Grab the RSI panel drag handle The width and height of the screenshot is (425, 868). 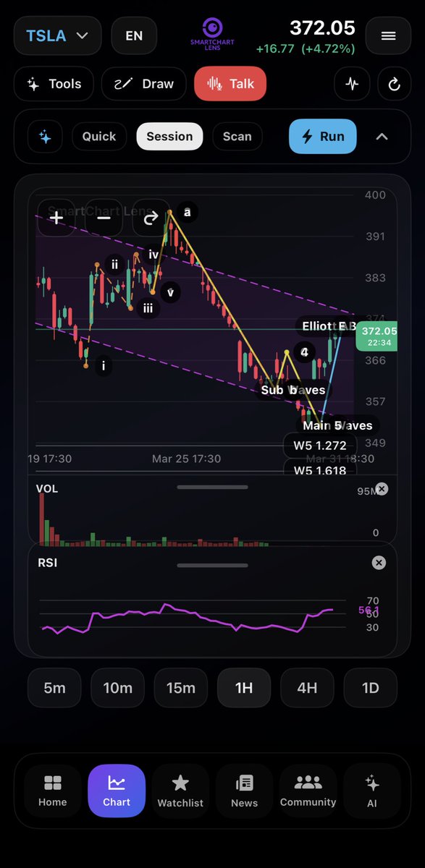[x=212, y=564]
